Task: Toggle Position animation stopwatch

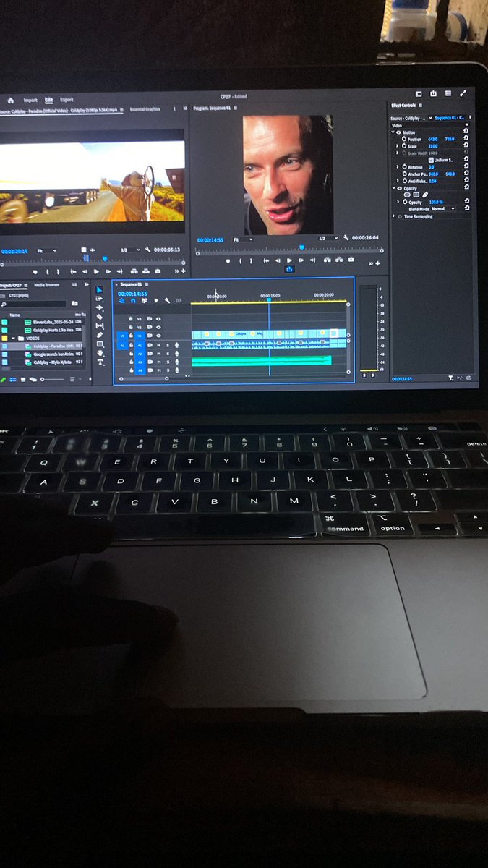Action: [404, 139]
